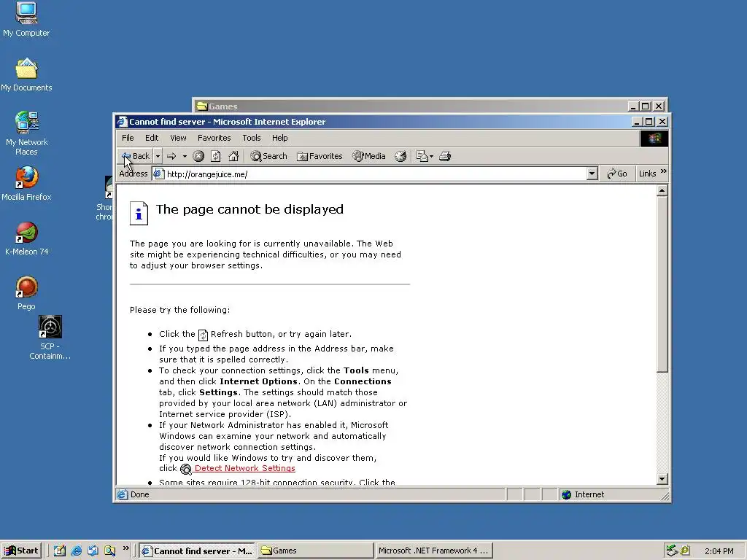This screenshot has width=747, height=560.
Task: Open the Back history dropdown arrow
Action: click(x=158, y=156)
